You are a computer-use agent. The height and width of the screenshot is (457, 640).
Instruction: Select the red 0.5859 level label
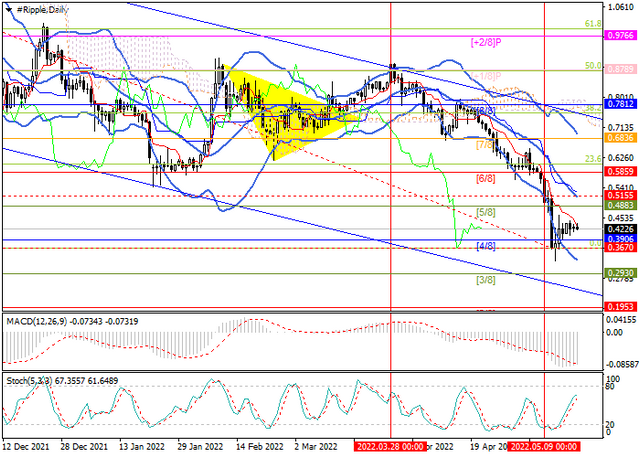(x=621, y=172)
